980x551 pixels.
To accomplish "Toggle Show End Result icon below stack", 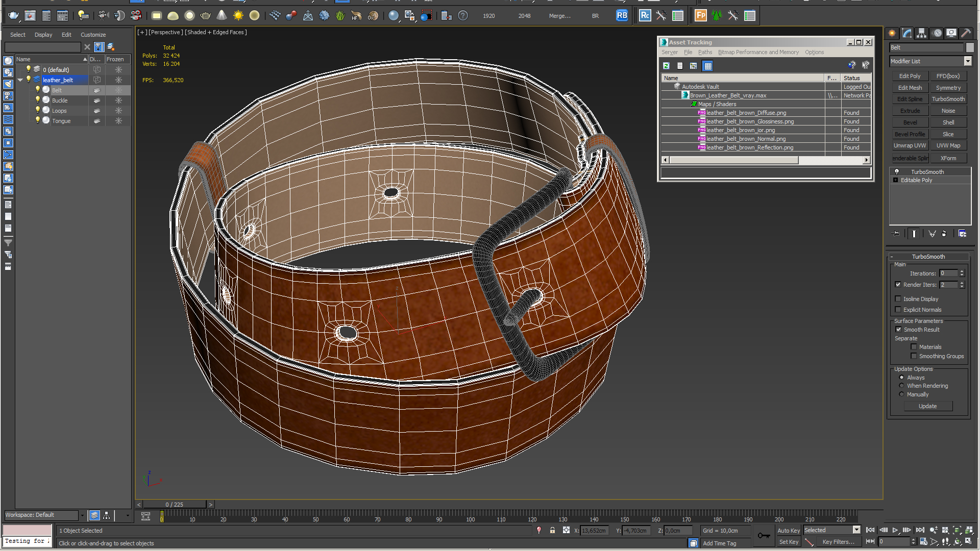I will point(914,234).
